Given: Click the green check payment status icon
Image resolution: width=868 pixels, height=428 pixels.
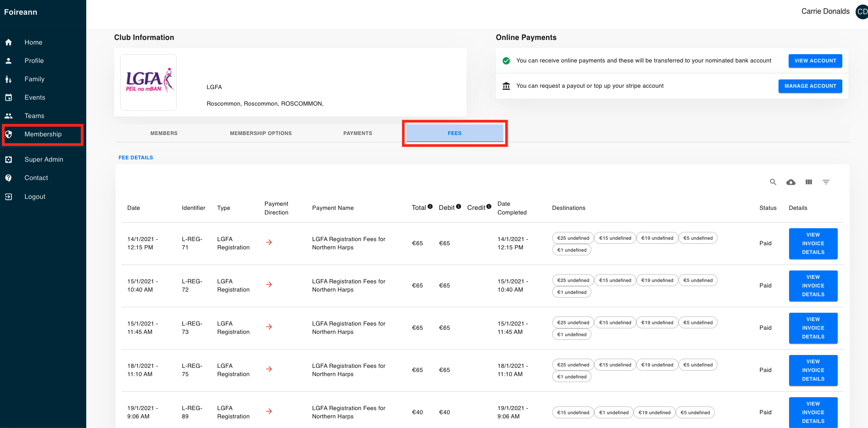Looking at the screenshot, I should 506,61.
